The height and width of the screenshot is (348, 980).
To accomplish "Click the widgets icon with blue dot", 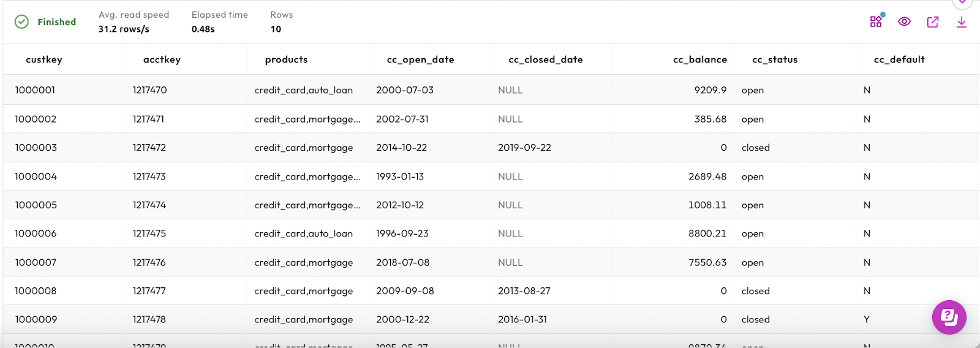I will tap(876, 21).
